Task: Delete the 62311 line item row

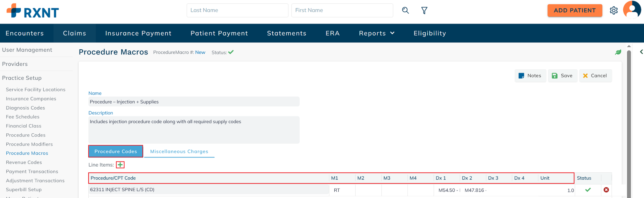Action: click(606, 190)
